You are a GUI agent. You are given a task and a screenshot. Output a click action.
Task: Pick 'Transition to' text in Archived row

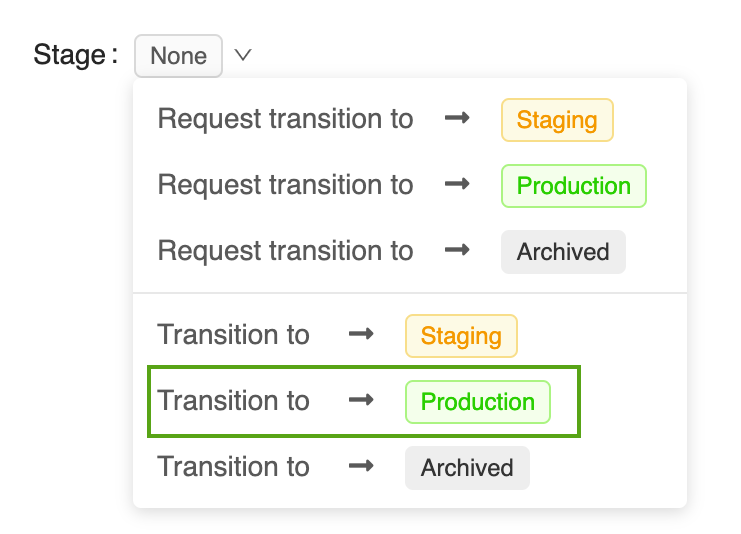(x=234, y=467)
